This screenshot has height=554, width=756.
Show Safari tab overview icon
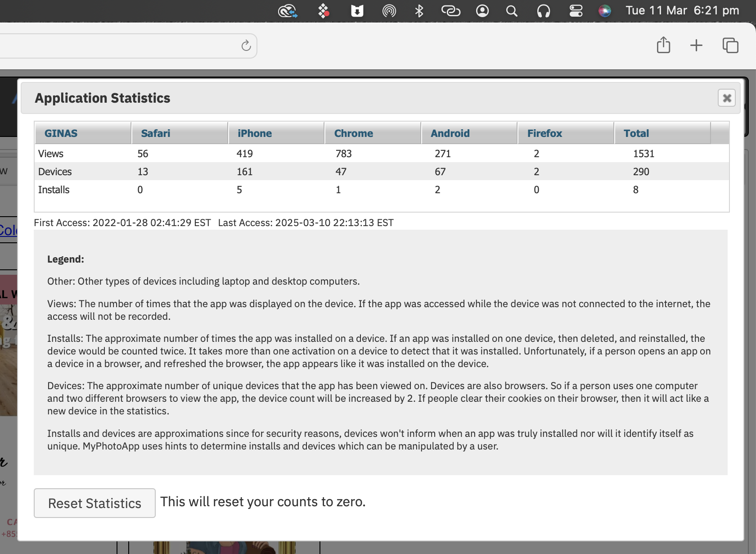[730, 45]
